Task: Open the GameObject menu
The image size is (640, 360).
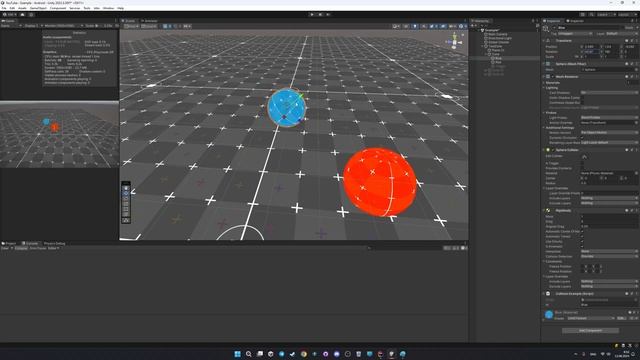Action: pyautogui.click(x=38, y=8)
